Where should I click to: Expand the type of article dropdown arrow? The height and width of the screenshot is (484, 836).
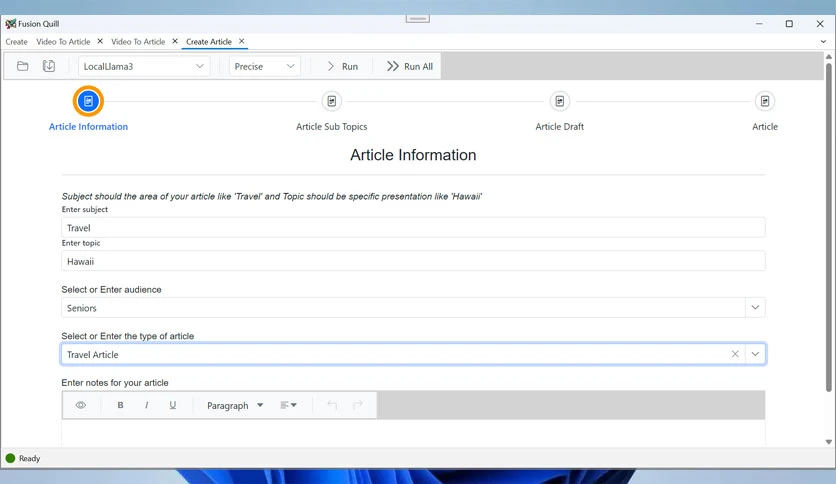point(755,354)
